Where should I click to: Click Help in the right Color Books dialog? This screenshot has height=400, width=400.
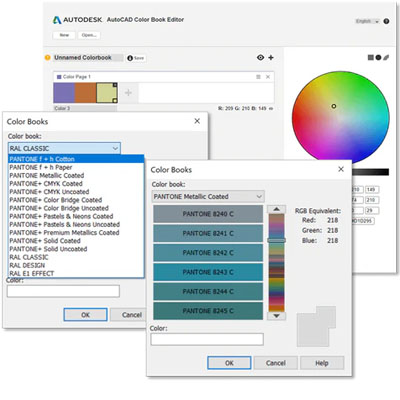[x=322, y=363]
